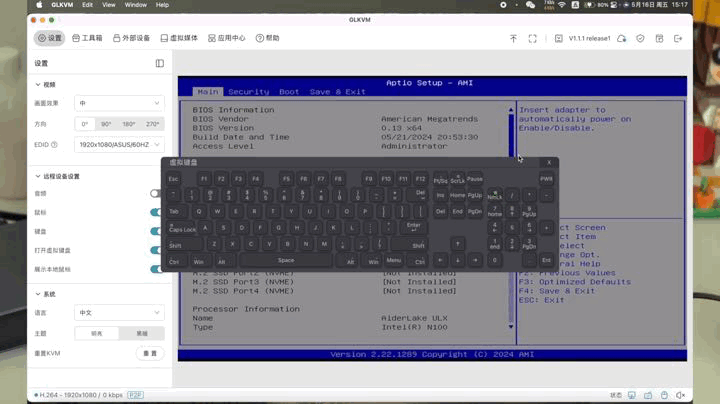Viewport: 720px width, 404px height.
Task: Select 270° orientation
Action: (152, 124)
